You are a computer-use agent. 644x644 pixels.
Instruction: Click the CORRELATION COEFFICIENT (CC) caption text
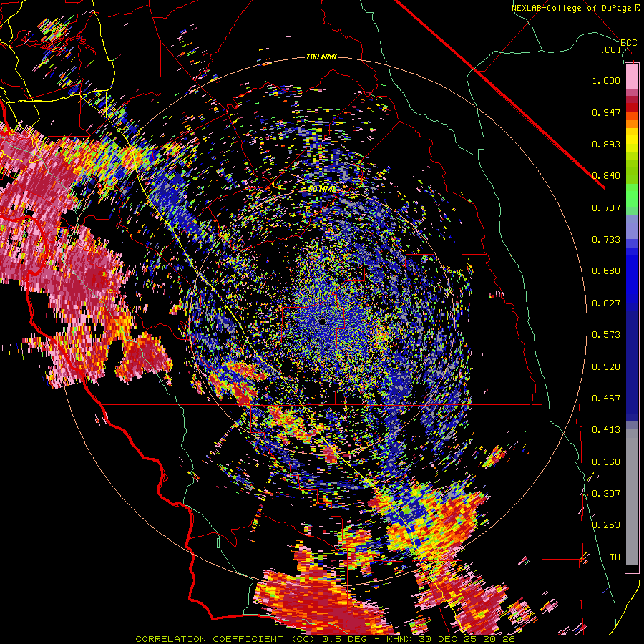(x=225, y=639)
